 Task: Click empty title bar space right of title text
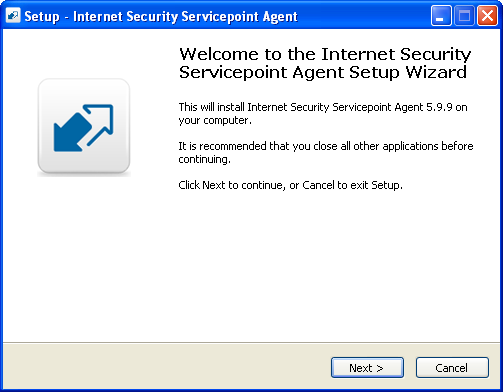tap(363, 16)
